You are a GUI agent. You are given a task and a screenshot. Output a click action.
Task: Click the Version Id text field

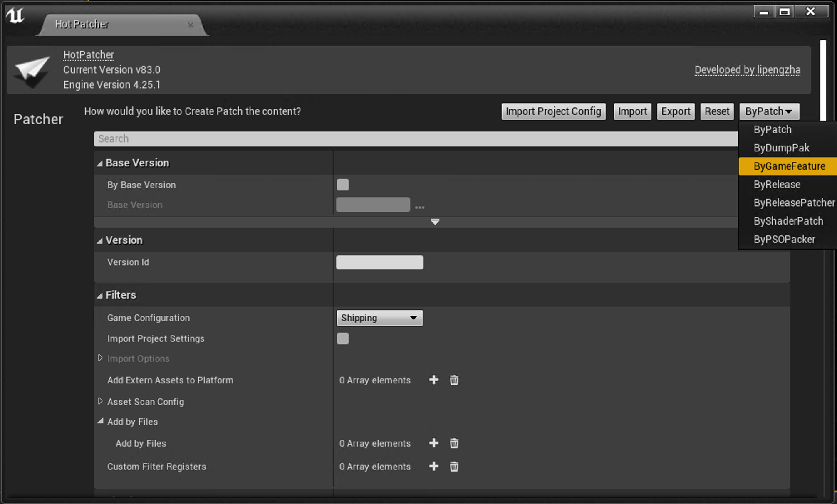point(379,262)
